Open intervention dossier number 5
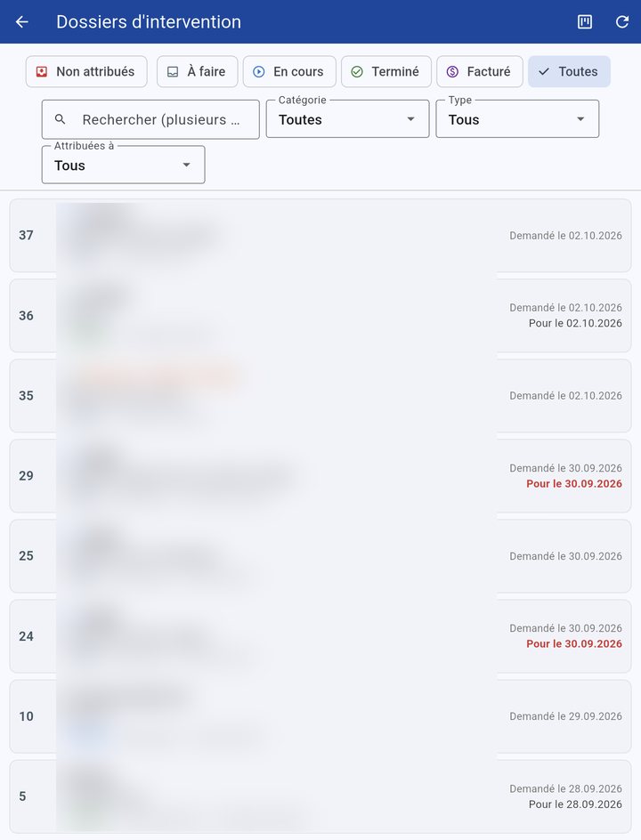641x840 pixels. point(320,796)
